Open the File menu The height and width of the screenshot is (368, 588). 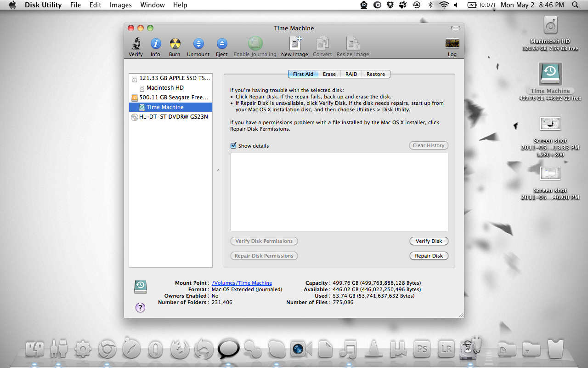tap(75, 5)
